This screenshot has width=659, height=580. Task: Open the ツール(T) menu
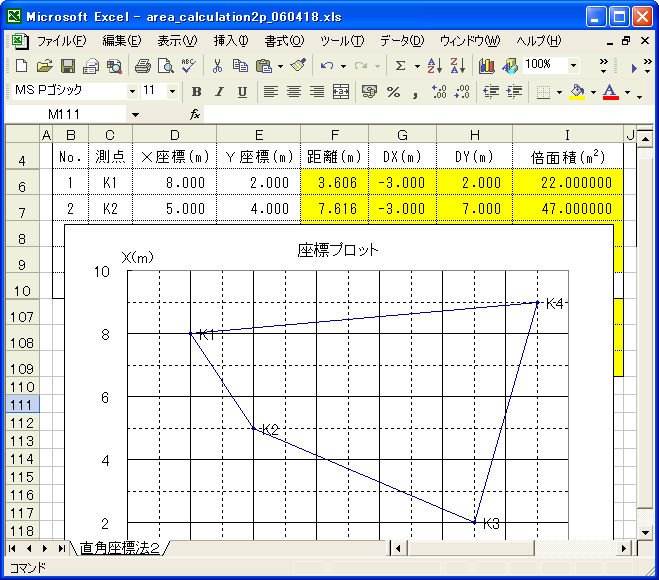[x=342, y=41]
